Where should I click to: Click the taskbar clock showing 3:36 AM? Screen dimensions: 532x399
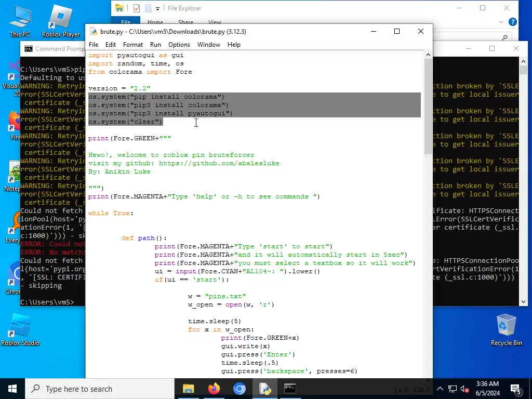click(x=487, y=389)
